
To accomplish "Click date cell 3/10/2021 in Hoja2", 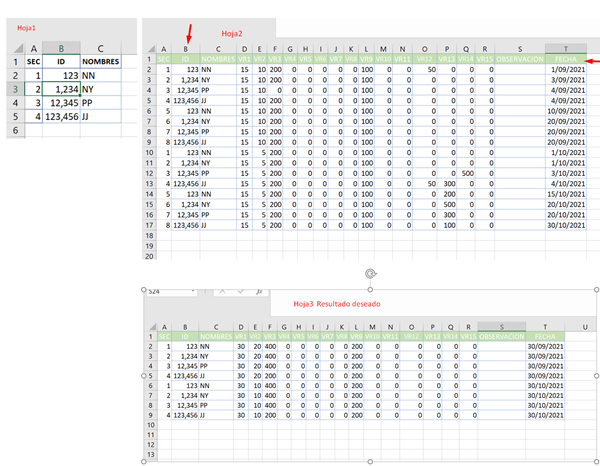I will (566, 173).
